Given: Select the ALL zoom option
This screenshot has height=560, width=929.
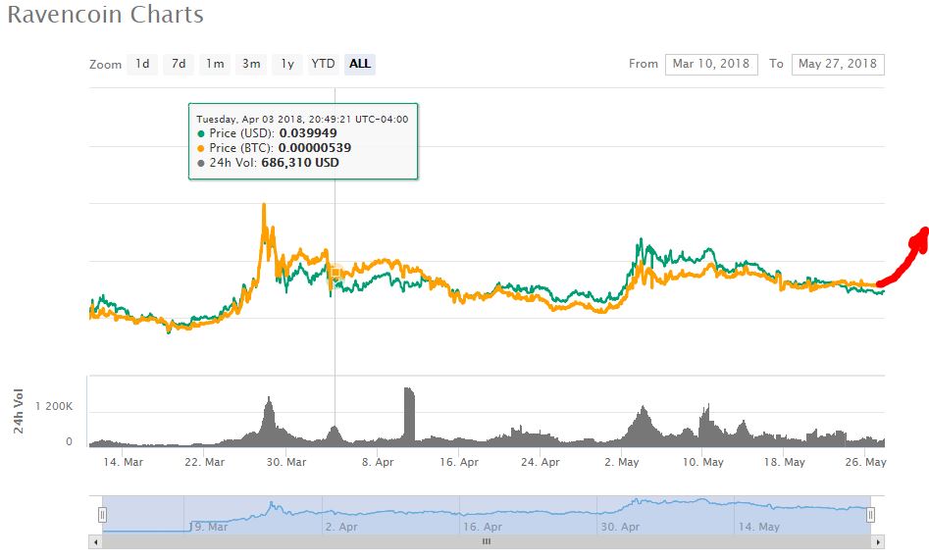Looking at the screenshot, I should pos(360,64).
